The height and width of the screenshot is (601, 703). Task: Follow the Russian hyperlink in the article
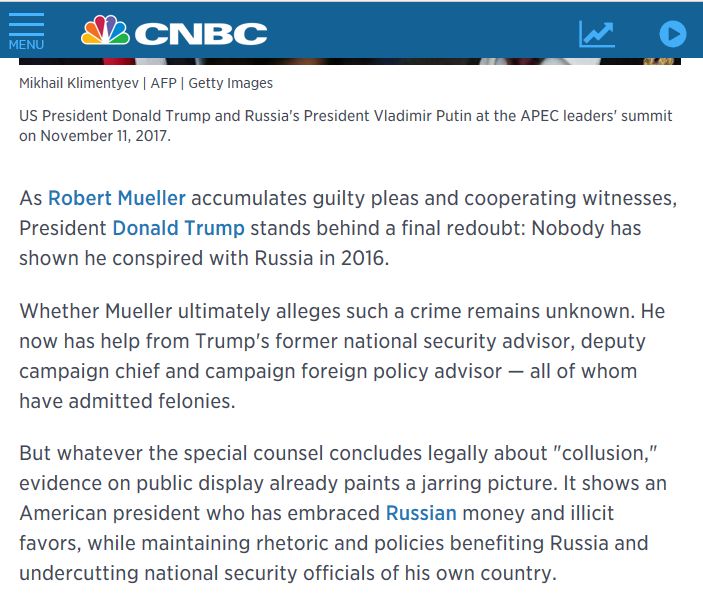pos(421,513)
